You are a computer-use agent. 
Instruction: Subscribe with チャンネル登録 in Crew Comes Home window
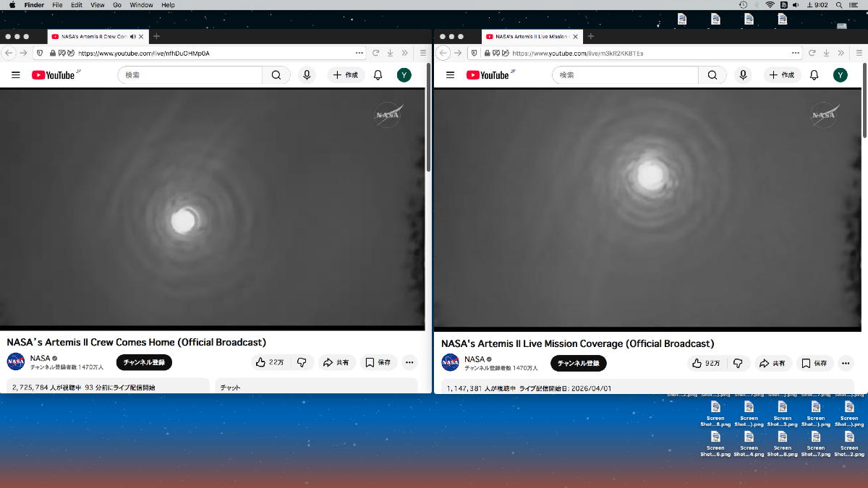(144, 362)
